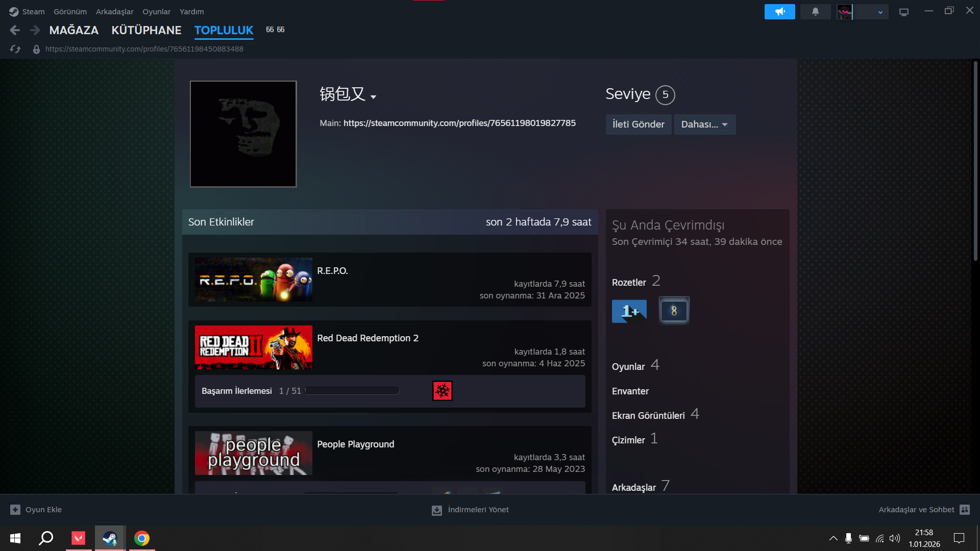Click the profile URL address field

(144, 49)
